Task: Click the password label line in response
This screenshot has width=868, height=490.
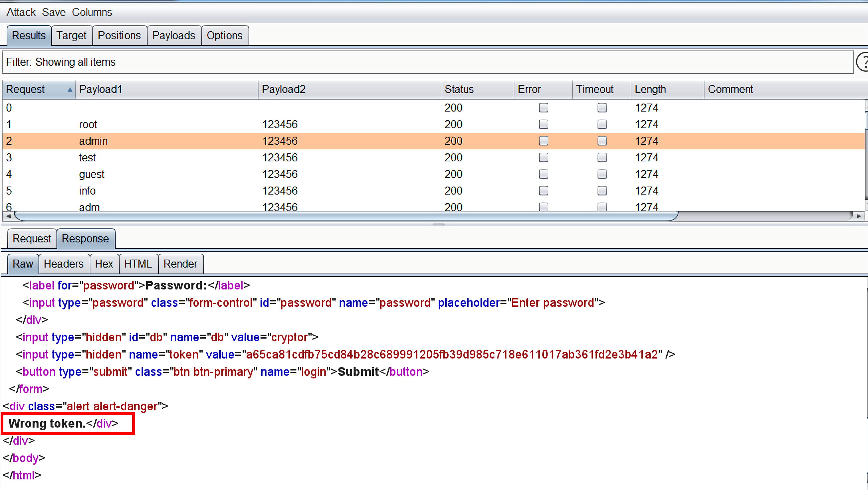Action: click(136, 286)
